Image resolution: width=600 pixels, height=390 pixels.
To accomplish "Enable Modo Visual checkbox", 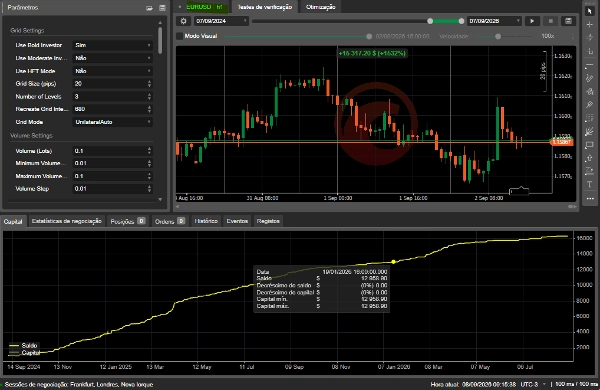I will (x=179, y=36).
